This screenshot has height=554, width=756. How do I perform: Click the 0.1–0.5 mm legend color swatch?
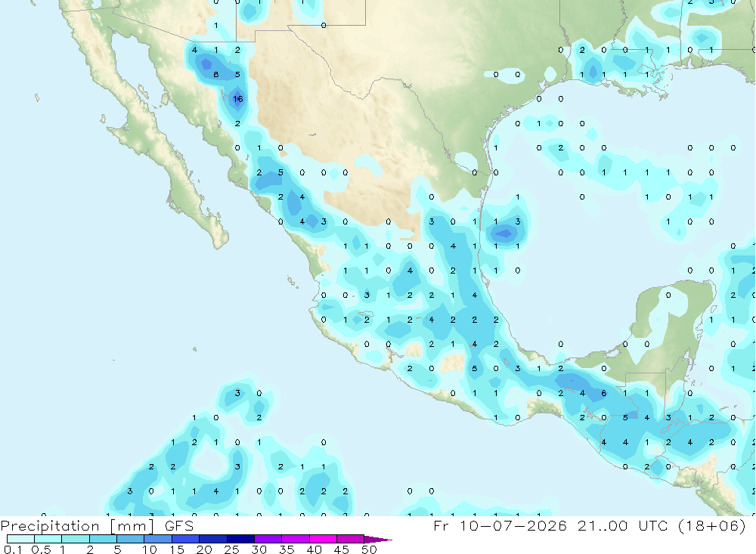[x=20, y=539]
